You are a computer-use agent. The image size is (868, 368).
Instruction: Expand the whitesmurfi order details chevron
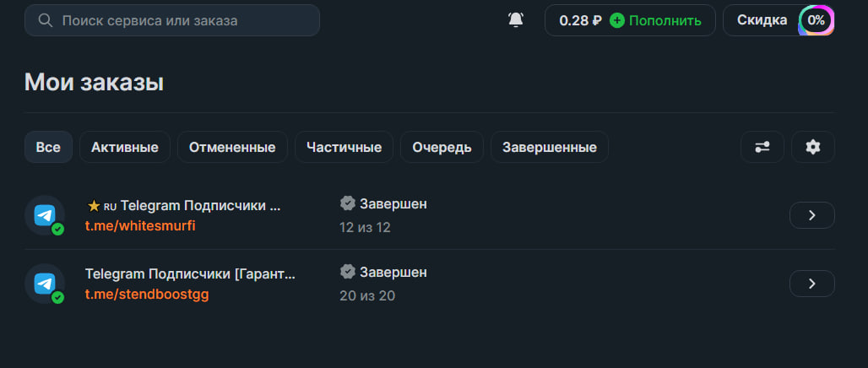811,215
